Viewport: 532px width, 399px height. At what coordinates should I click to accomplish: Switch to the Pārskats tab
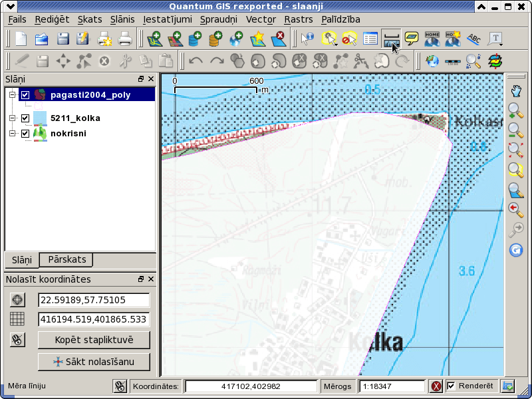(x=67, y=259)
